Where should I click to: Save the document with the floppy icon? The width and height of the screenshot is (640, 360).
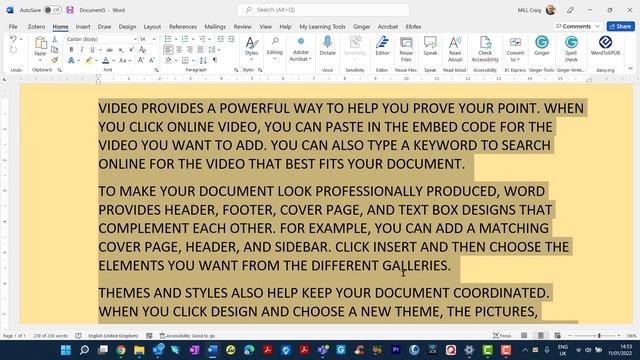(70, 10)
